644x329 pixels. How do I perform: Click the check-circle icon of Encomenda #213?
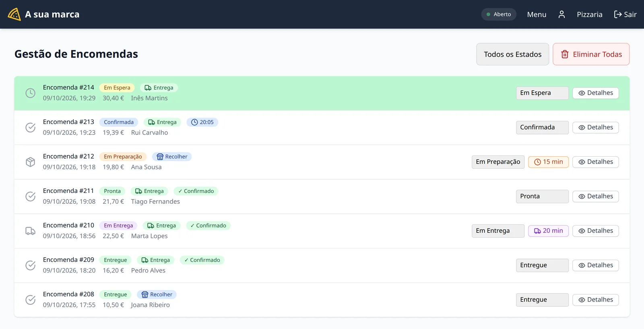(31, 128)
